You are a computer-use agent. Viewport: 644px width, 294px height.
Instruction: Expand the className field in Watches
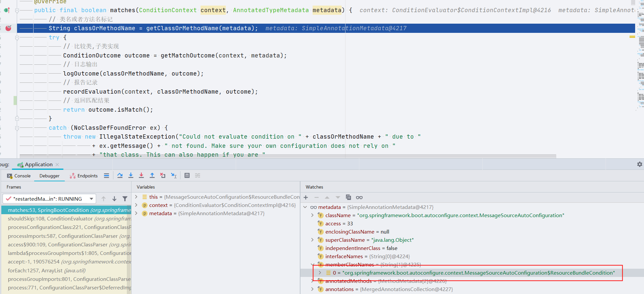pyautogui.click(x=312, y=215)
